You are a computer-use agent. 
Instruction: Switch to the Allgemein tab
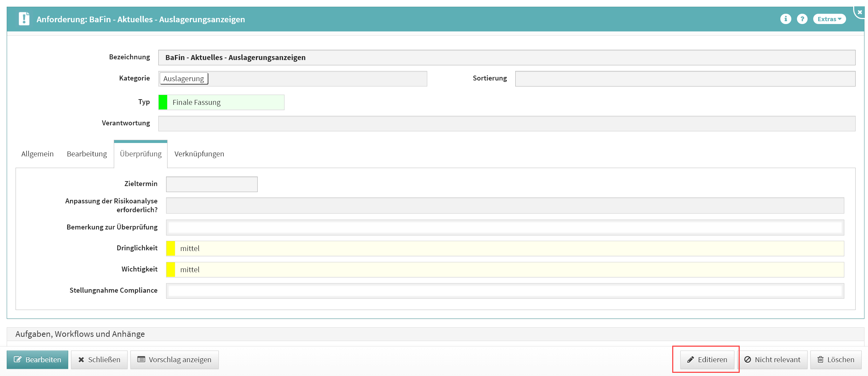37,154
